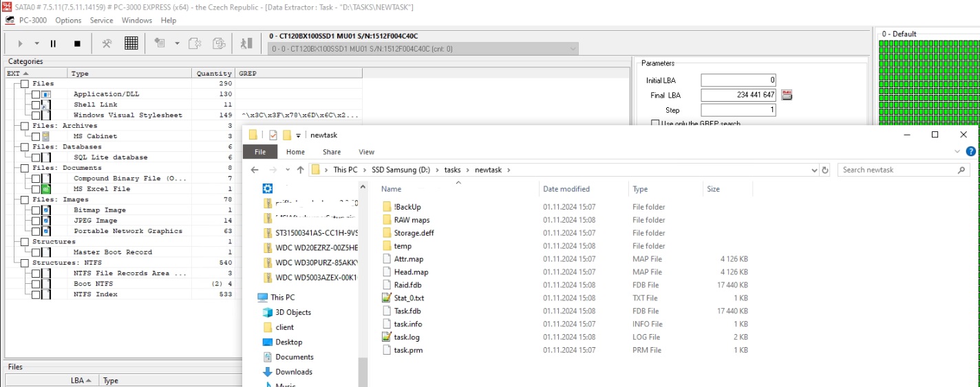Tick the SQL Lite database checkbox

point(36,157)
